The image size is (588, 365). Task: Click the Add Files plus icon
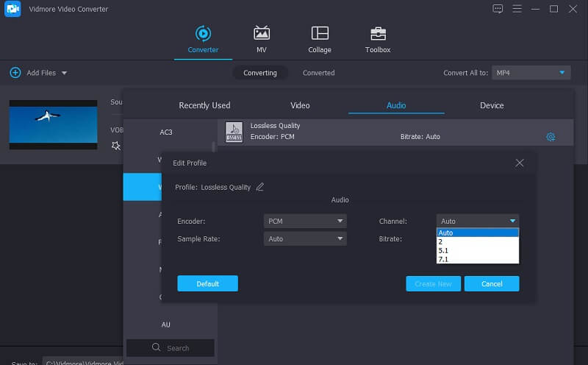click(x=15, y=73)
